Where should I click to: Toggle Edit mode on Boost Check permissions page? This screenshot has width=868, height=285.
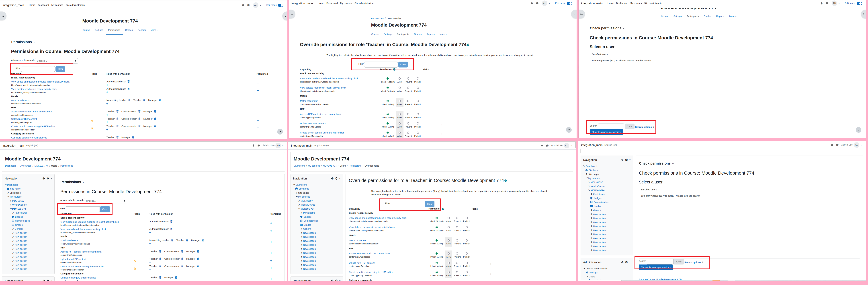click(859, 3)
